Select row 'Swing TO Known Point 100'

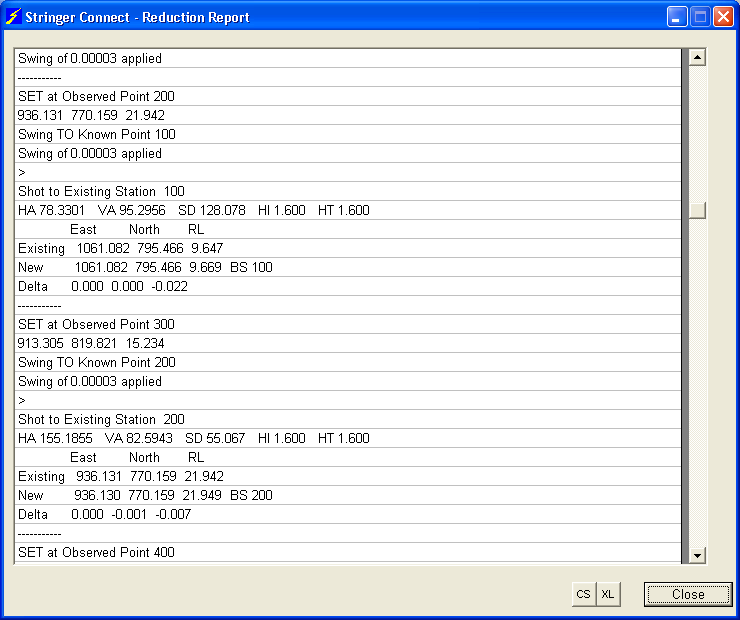pyautogui.click(x=348, y=134)
